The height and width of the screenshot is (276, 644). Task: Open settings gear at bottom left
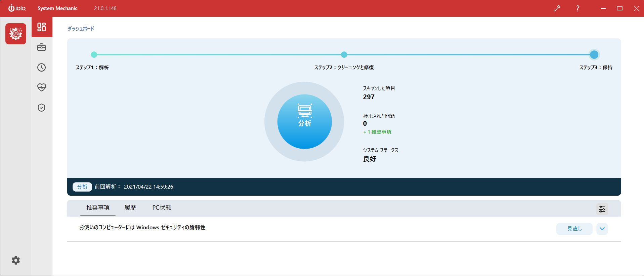[16, 260]
